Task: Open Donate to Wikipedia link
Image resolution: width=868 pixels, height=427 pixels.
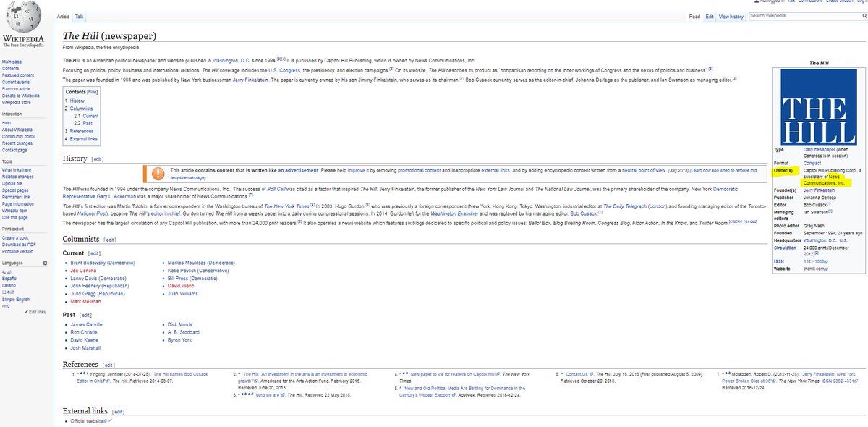Action: (x=21, y=96)
